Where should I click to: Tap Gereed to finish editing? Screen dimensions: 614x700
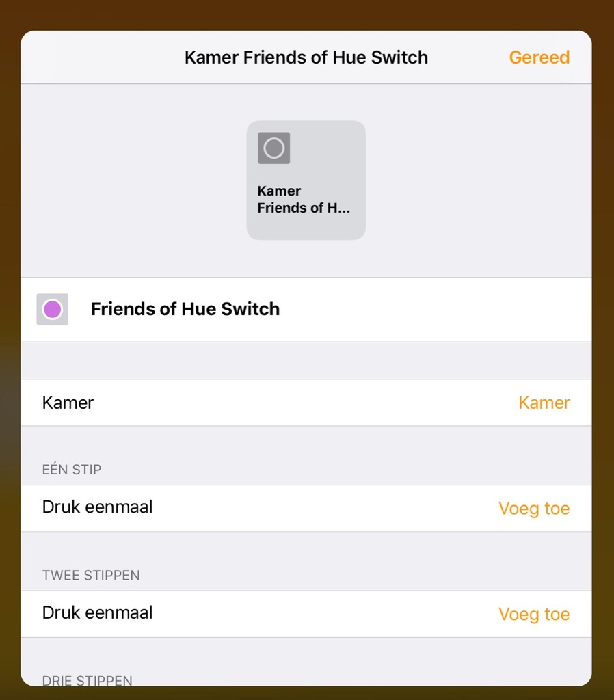(539, 57)
